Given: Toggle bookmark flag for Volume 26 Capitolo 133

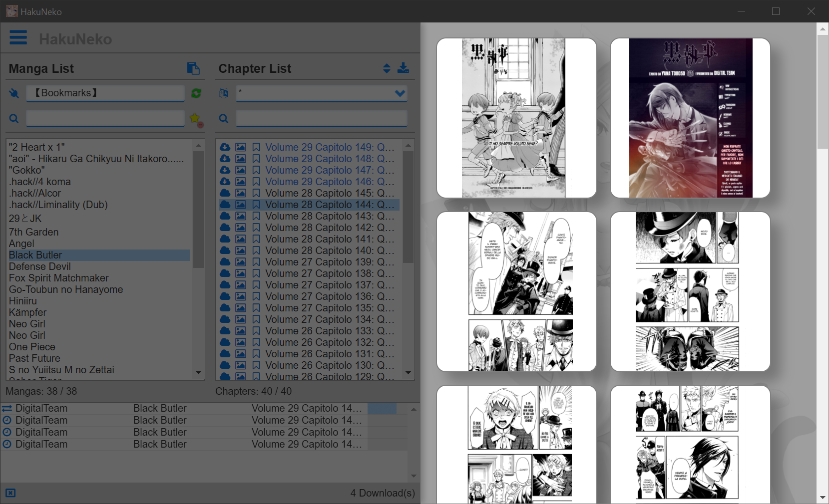Looking at the screenshot, I should [256, 331].
